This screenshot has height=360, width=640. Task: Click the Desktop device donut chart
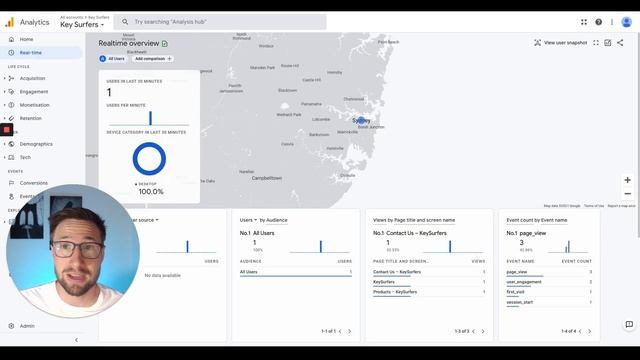point(149,159)
